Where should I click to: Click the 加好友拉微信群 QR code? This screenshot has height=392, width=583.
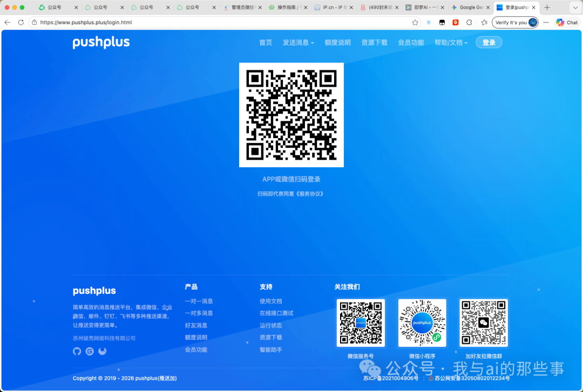point(484,323)
